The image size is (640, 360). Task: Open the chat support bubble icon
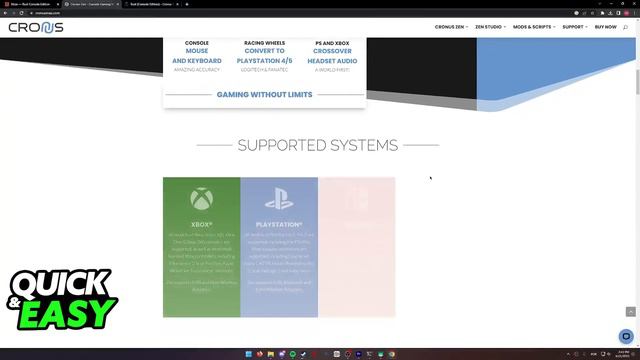tap(626, 336)
